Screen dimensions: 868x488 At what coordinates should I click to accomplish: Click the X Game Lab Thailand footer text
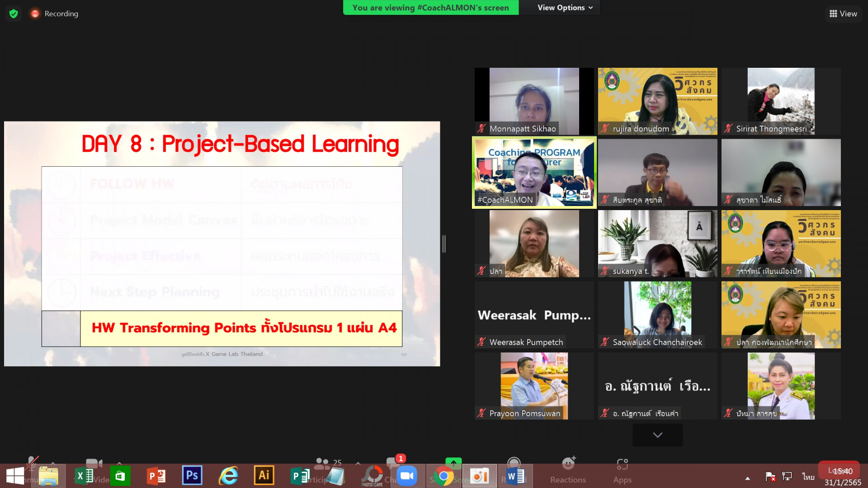pos(222,354)
